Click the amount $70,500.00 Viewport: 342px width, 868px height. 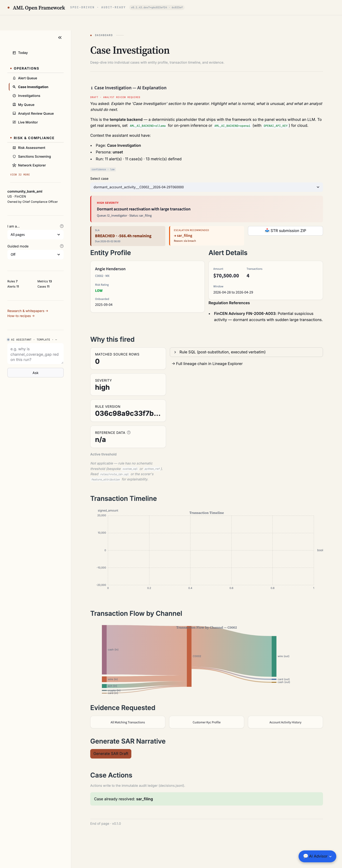click(x=226, y=276)
